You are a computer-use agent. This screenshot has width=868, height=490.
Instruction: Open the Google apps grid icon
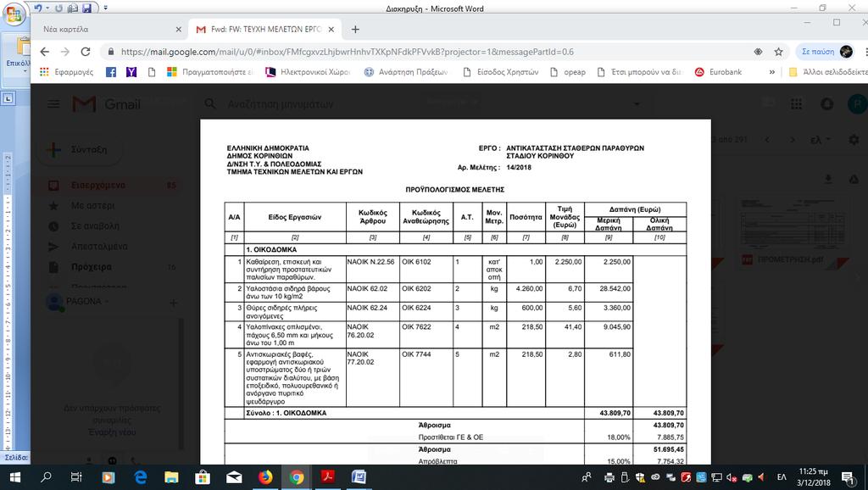tap(796, 104)
